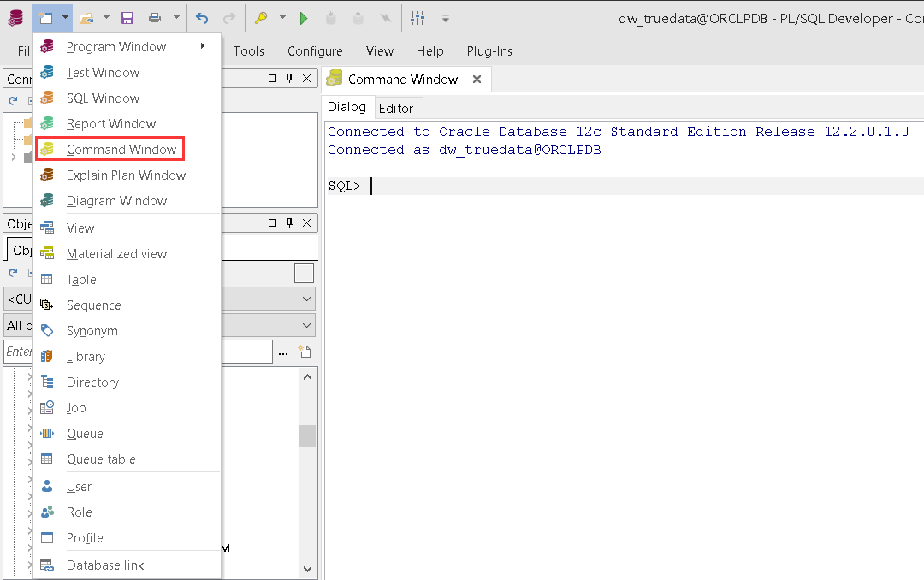Screen dimensions: 924x580
Task: Choose Queue table menu entry
Action: point(127,459)
